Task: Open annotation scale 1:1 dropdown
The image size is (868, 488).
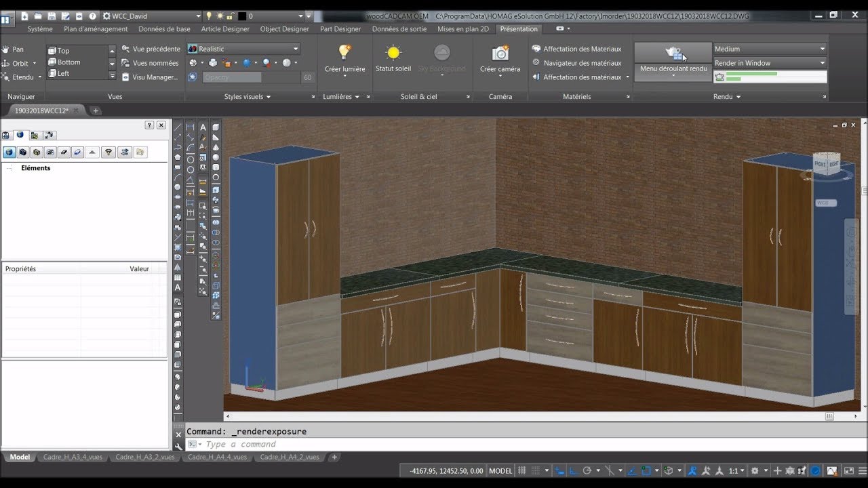Action: (737, 470)
